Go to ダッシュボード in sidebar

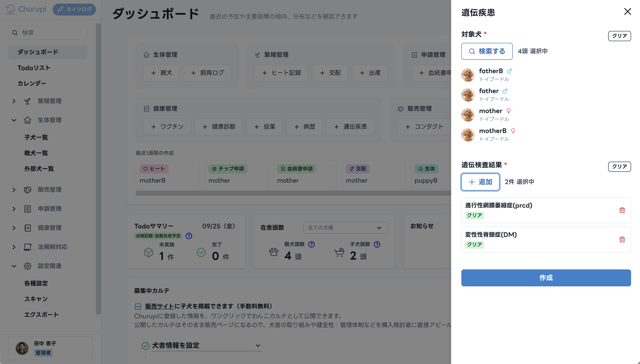[x=48, y=52]
